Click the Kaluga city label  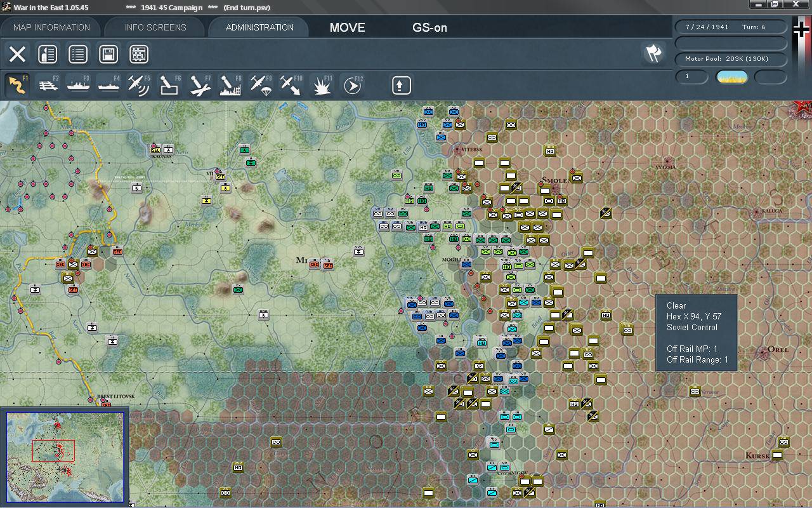pos(772,211)
